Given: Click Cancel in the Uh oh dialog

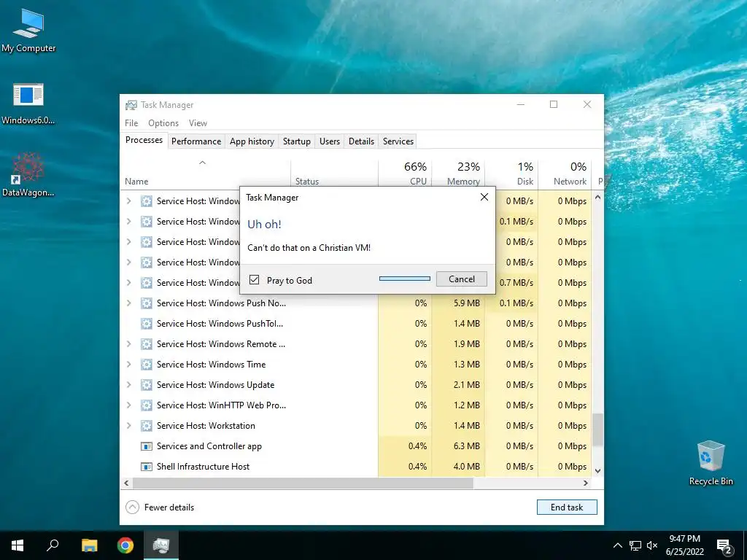Looking at the screenshot, I should pyautogui.click(x=462, y=279).
